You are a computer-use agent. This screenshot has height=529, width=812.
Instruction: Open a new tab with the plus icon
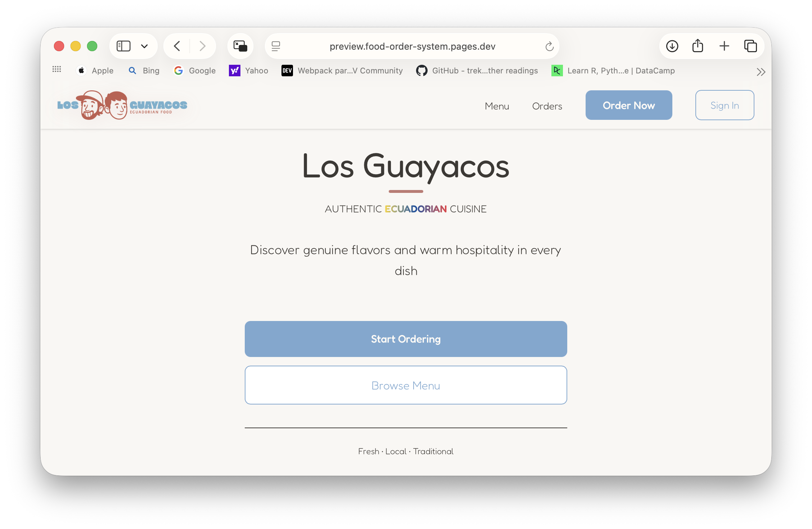[724, 46]
